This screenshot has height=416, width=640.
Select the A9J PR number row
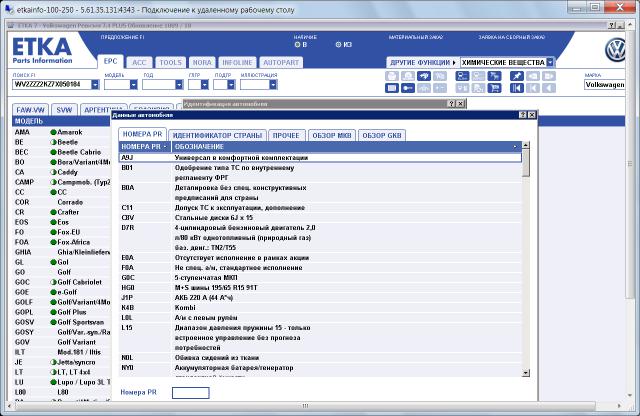(320, 158)
